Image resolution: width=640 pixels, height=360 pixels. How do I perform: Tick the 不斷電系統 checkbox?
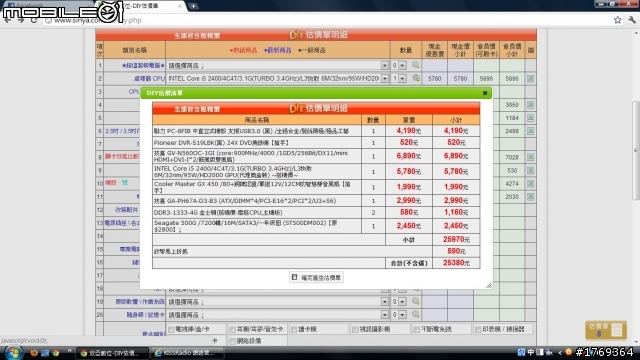416,329
